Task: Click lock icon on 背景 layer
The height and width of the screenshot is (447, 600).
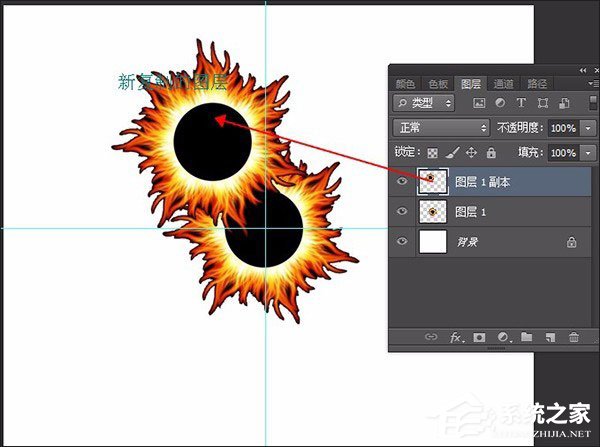Action: point(571,242)
